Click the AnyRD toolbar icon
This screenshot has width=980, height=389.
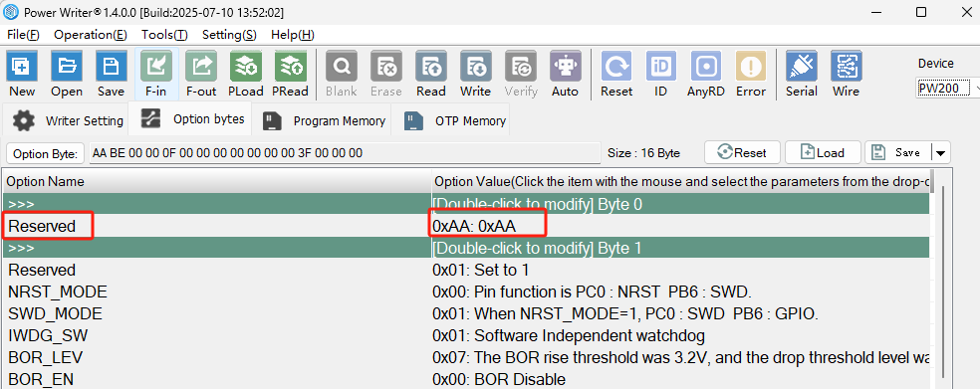pyautogui.click(x=706, y=66)
